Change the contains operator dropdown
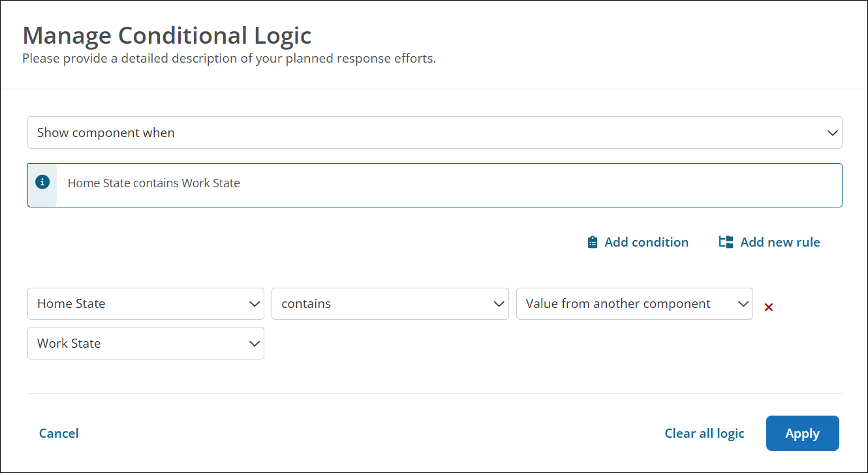868x473 pixels. (x=389, y=304)
